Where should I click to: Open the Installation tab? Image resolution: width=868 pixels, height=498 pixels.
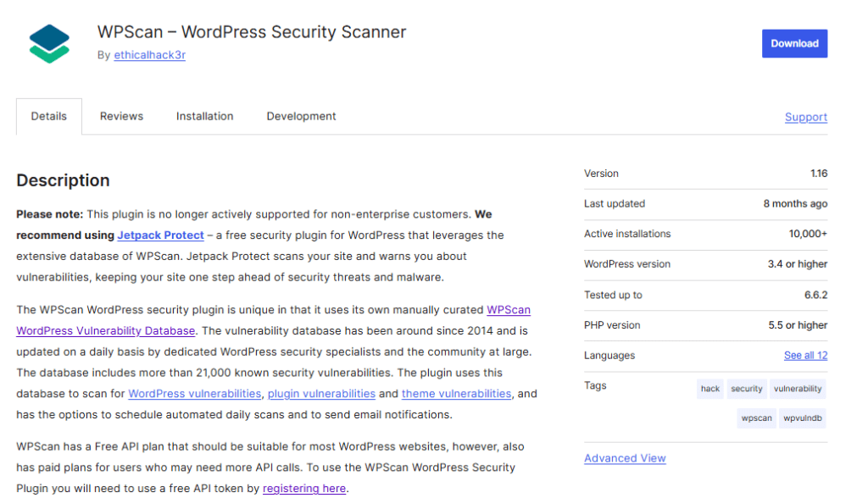[x=205, y=116]
